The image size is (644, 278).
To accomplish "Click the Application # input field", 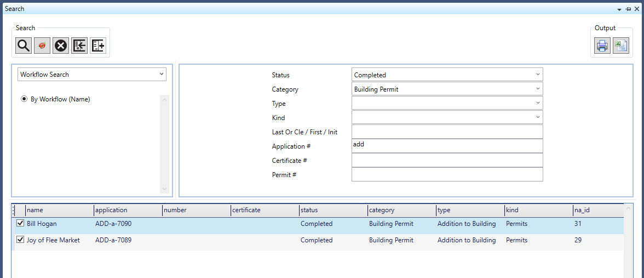I will pos(447,146).
